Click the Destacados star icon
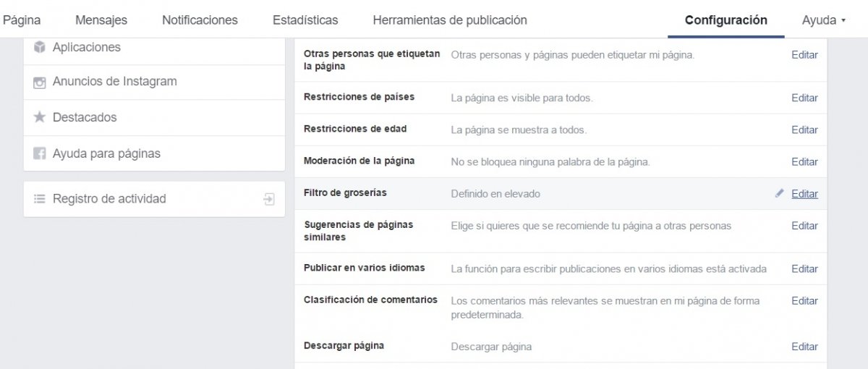The width and height of the screenshot is (868, 369). click(40, 117)
